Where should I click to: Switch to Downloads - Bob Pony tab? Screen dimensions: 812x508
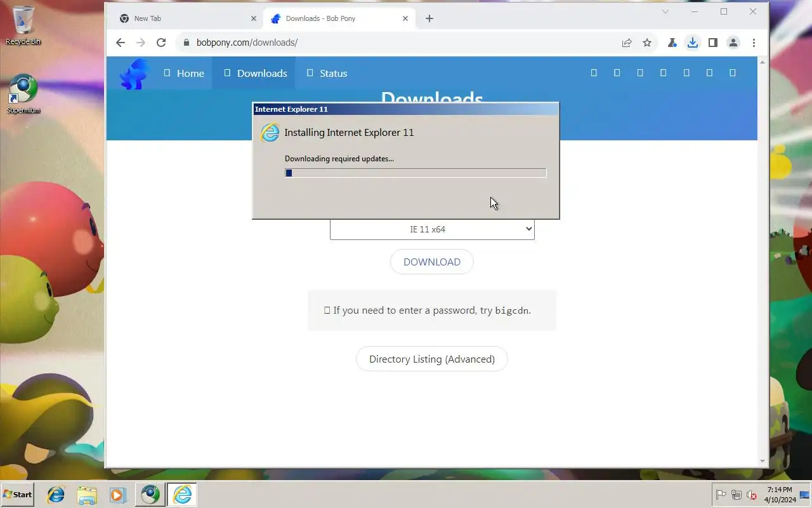pyautogui.click(x=339, y=18)
